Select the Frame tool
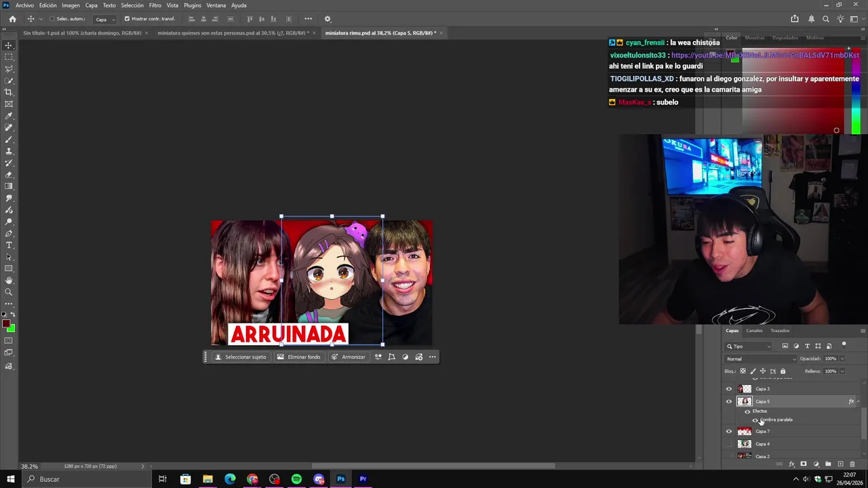This screenshot has height=488, width=868. point(9,104)
